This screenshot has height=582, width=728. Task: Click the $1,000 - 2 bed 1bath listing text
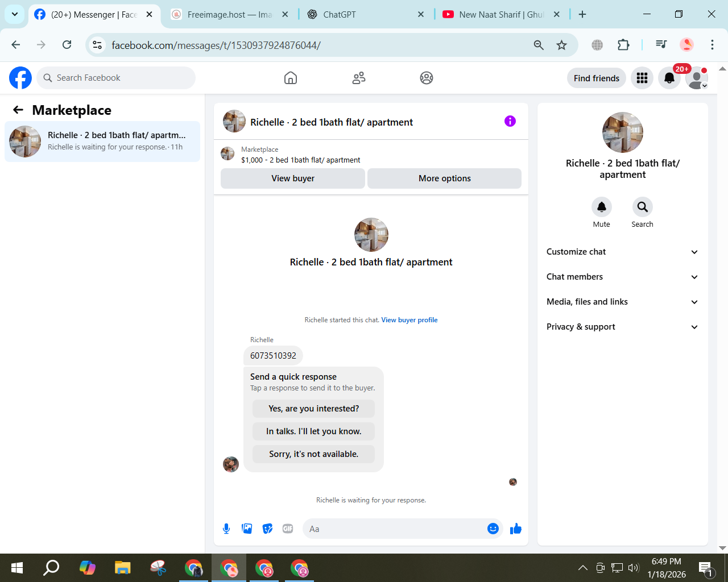[300, 160]
